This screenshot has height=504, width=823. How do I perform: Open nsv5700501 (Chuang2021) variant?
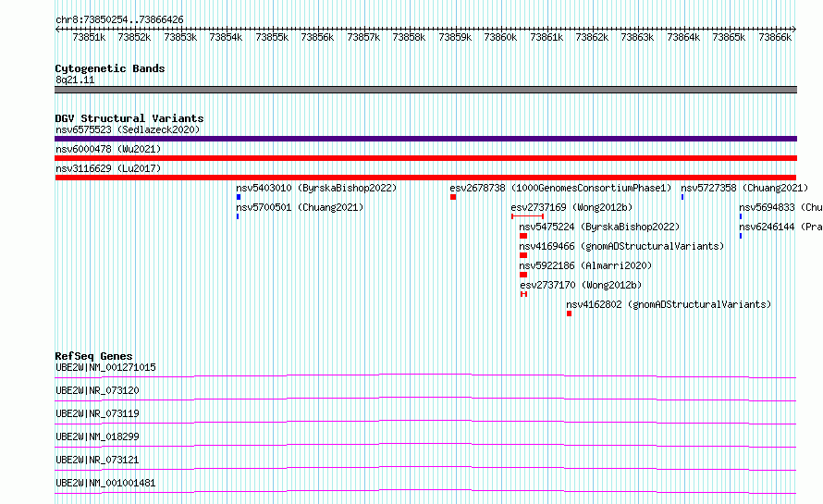point(300,207)
